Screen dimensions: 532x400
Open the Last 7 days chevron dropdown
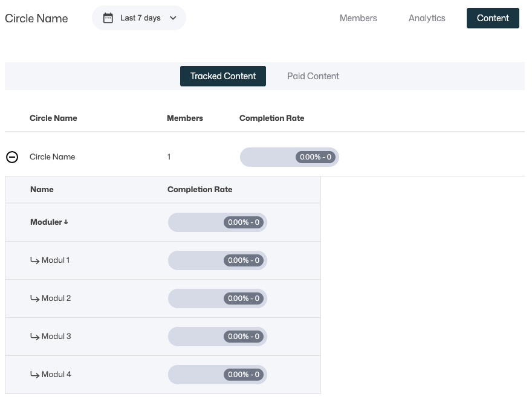coord(173,18)
